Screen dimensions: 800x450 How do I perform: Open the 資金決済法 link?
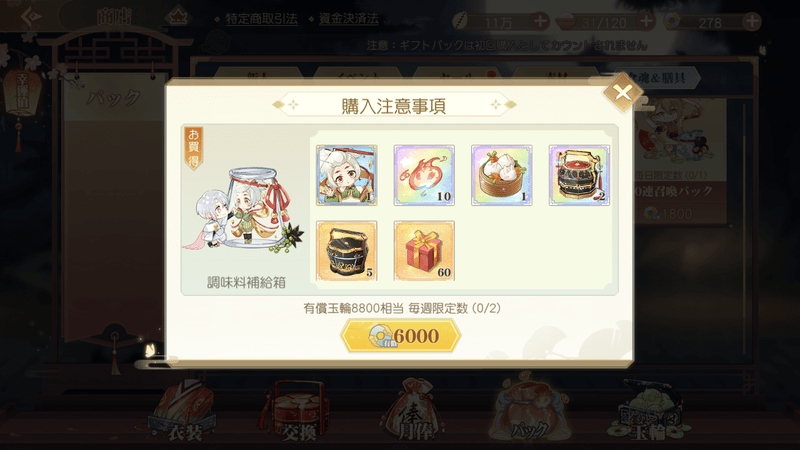(348, 19)
